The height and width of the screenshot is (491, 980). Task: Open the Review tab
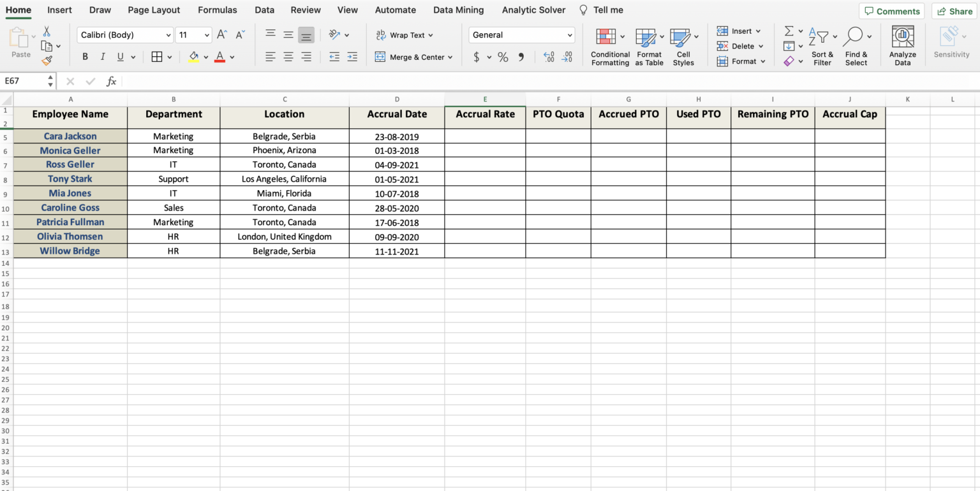click(x=306, y=10)
